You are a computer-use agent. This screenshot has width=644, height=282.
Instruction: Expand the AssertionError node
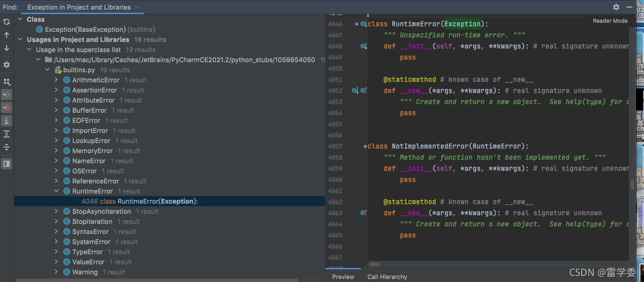(57, 90)
